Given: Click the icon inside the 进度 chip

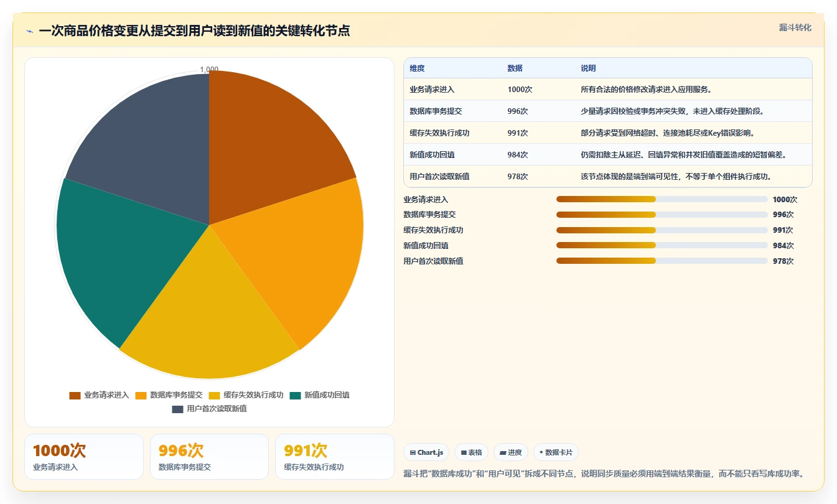Looking at the screenshot, I should 503,452.
